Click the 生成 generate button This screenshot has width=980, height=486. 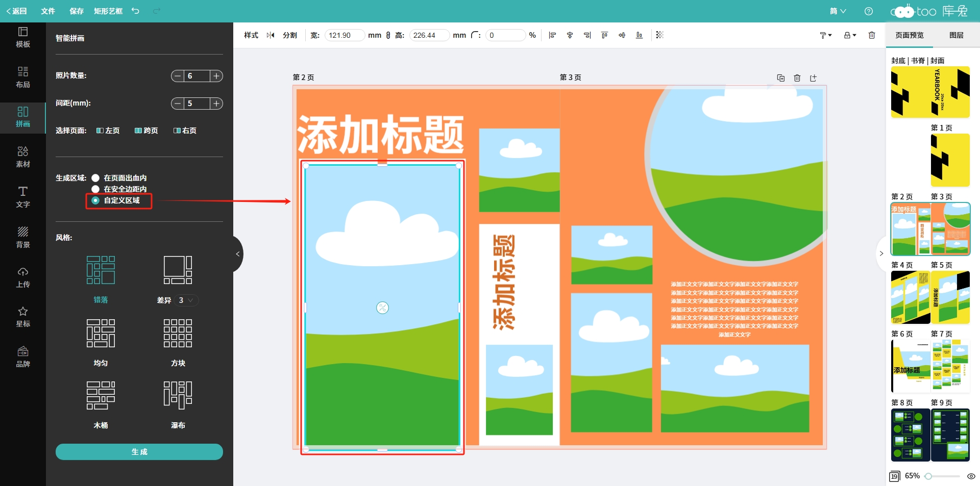139,452
